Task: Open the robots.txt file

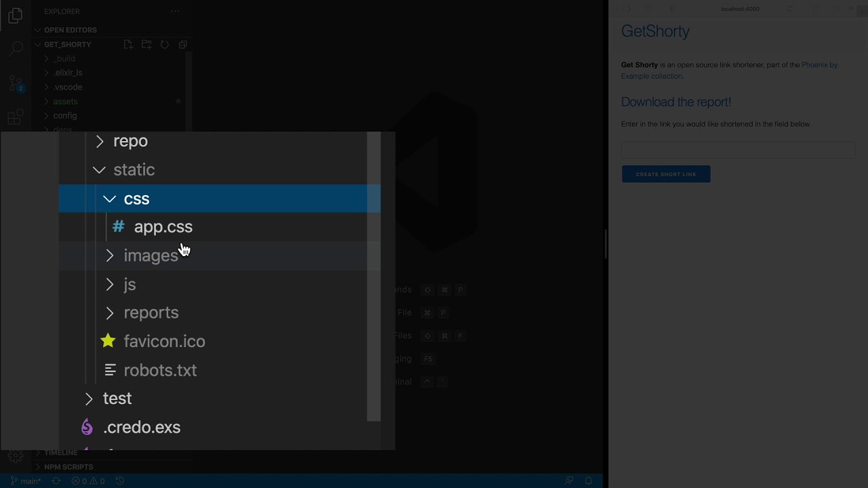Action: tap(160, 370)
